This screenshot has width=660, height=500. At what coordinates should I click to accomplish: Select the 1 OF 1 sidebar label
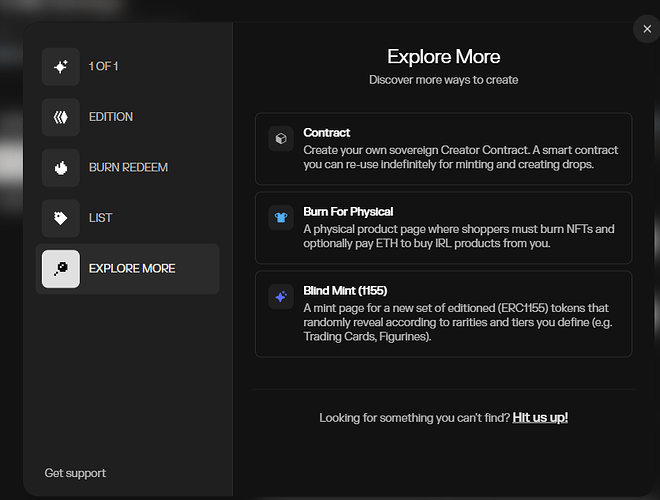tap(104, 67)
